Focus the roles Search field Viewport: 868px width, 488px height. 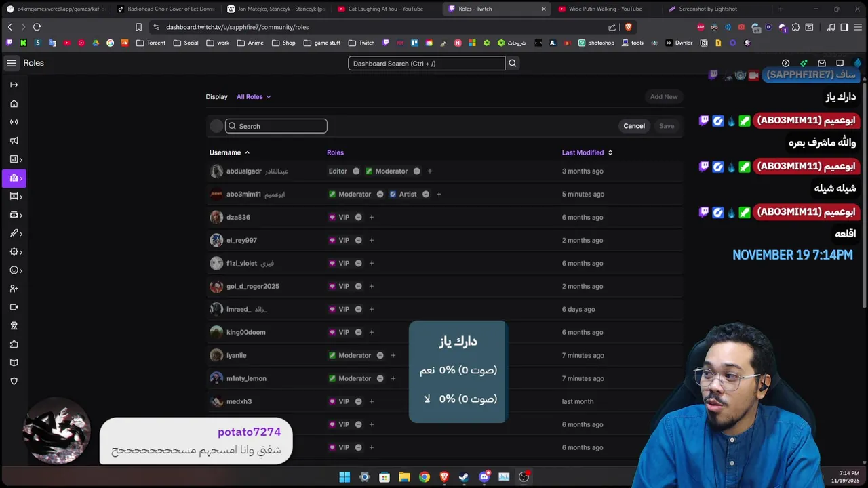tap(276, 126)
